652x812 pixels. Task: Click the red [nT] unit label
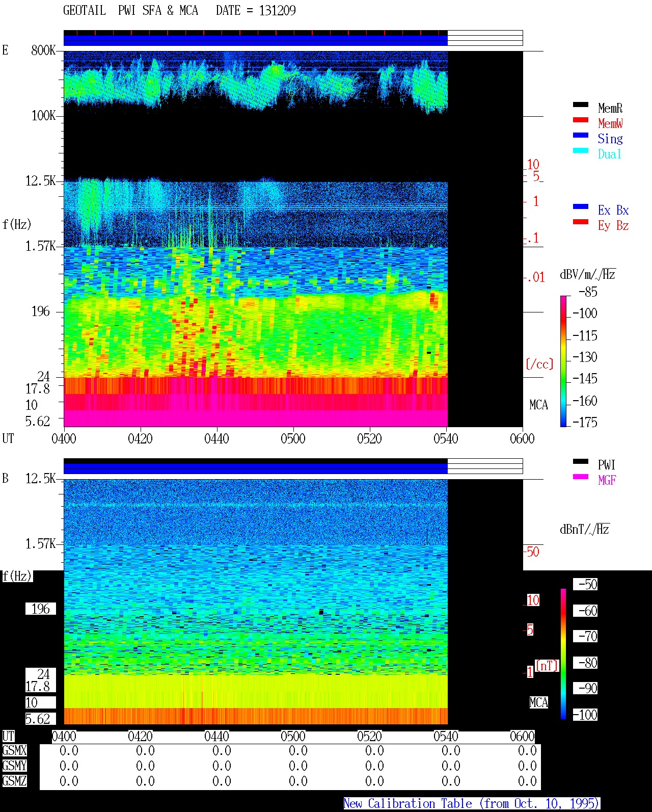point(547,666)
